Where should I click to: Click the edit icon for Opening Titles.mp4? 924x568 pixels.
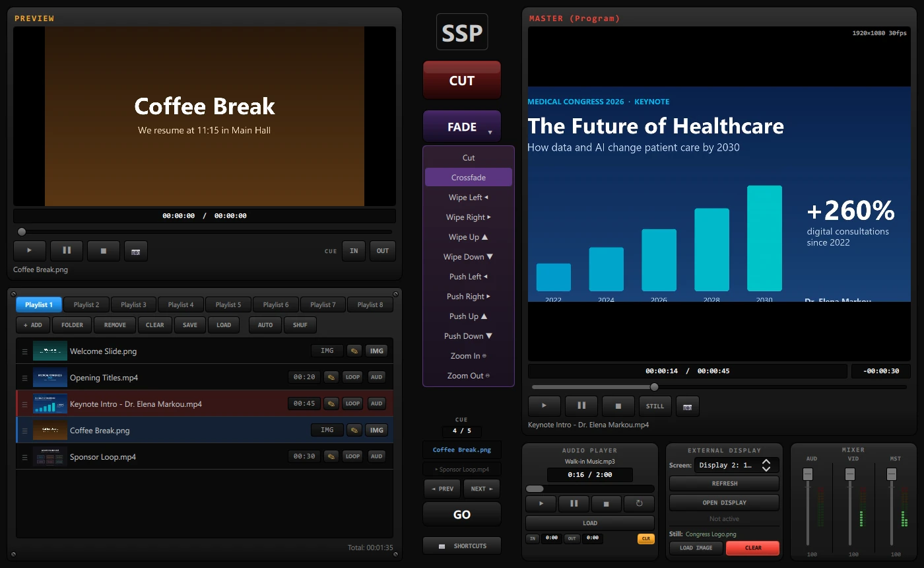tap(331, 377)
